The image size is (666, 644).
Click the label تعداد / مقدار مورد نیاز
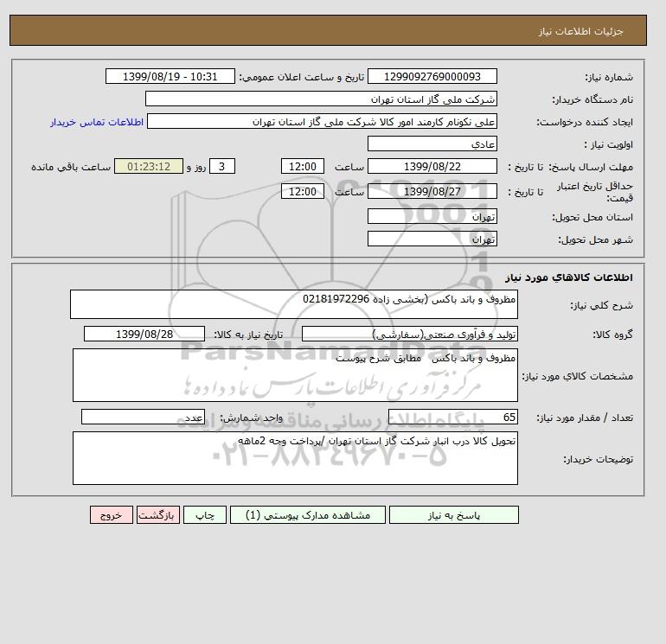click(x=585, y=418)
